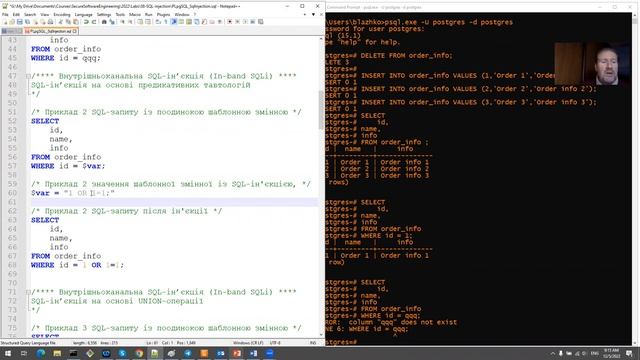Open the Plugins menu in Notepad++

point(163,14)
